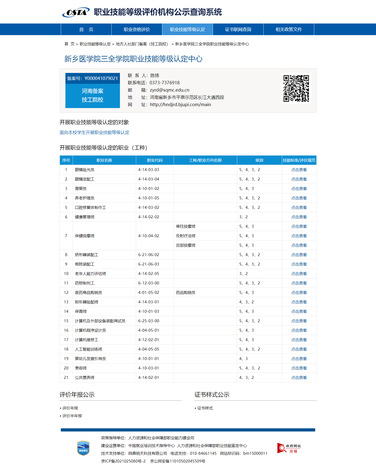This screenshot has width=376, height=464.
Task: Click 首页 in the breadcrumb trail
Action: [x=69, y=44]
